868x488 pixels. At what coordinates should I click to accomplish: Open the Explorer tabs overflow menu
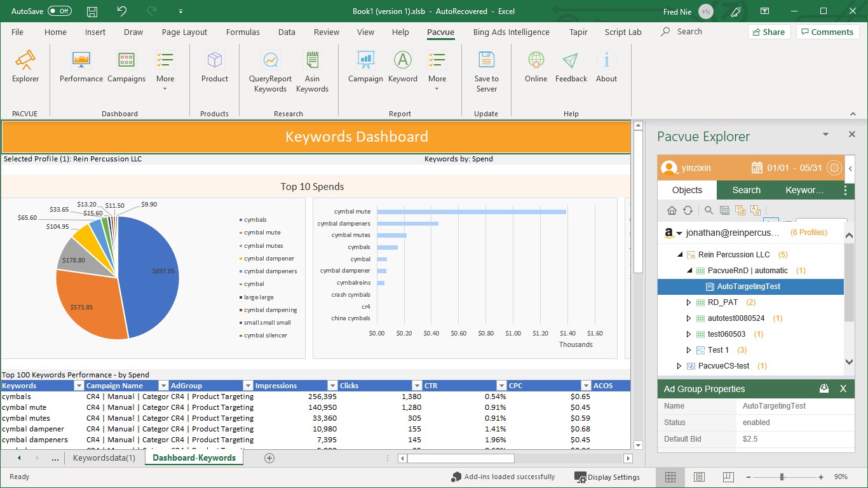click(x=845, y=190)
